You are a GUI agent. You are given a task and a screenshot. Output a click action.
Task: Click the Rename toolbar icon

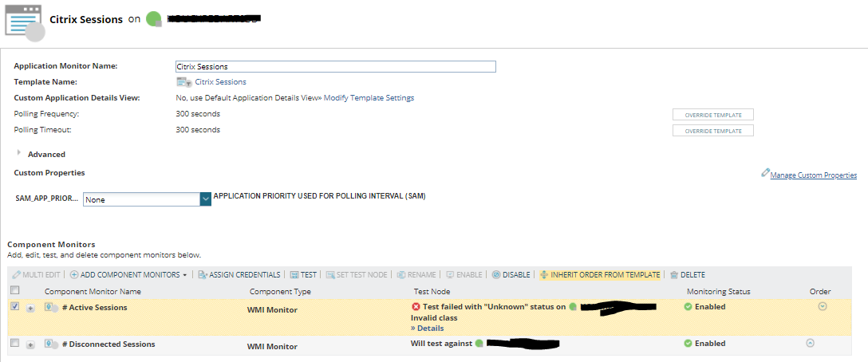[x=401, y=274]
